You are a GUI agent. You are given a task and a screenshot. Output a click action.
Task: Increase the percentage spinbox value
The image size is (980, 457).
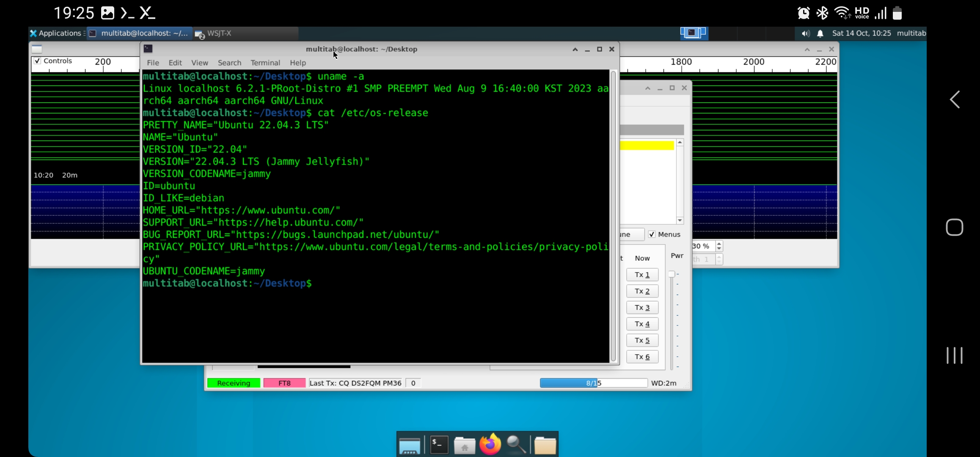[x=719, y=243]
